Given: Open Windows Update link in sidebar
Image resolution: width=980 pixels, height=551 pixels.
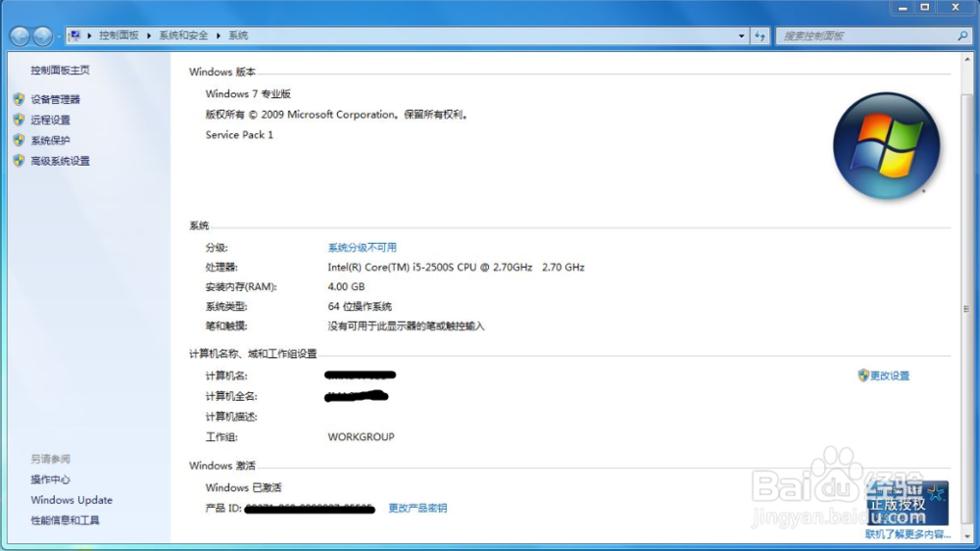Looking at the screenshot, I should tap(72, 500).
